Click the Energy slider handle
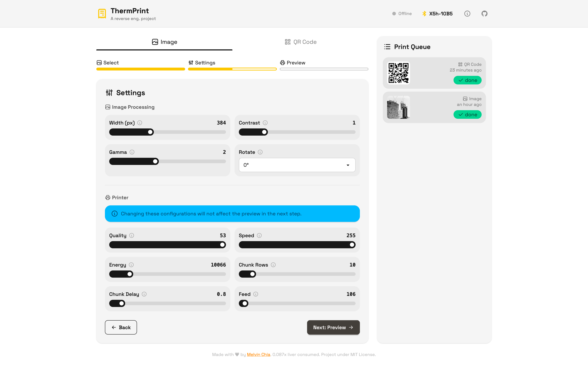Image resolution: width=588 pixels, height=366 pixels. (130, 274)
